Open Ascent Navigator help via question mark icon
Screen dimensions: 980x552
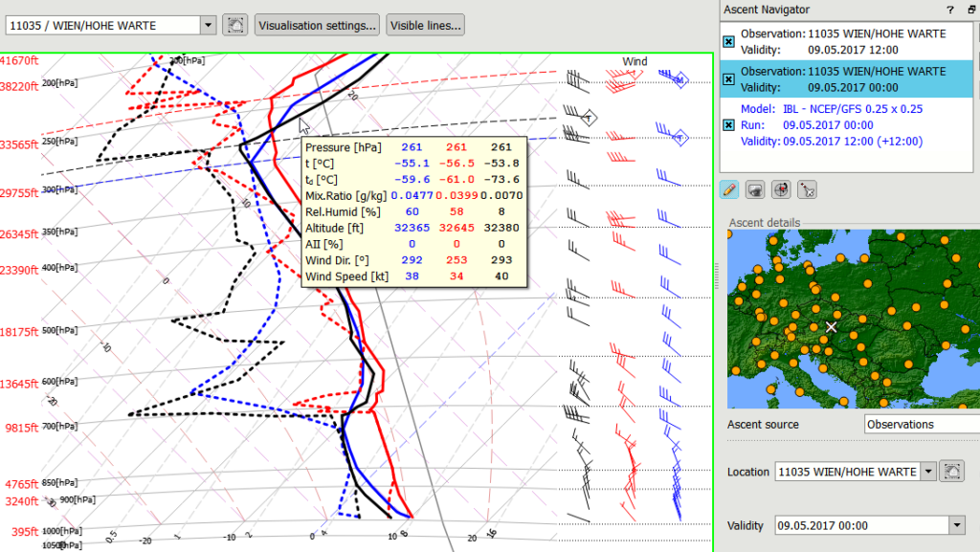click(x=949, y=10)
